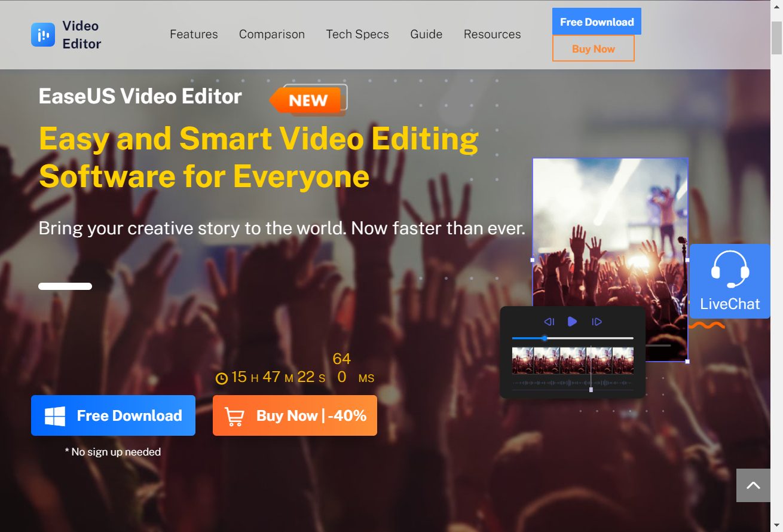Image resolution: width=783 pixels, height=532 pixels.
Task: Click the Video Editor app logo icon
Action: [x=42, y=34]
